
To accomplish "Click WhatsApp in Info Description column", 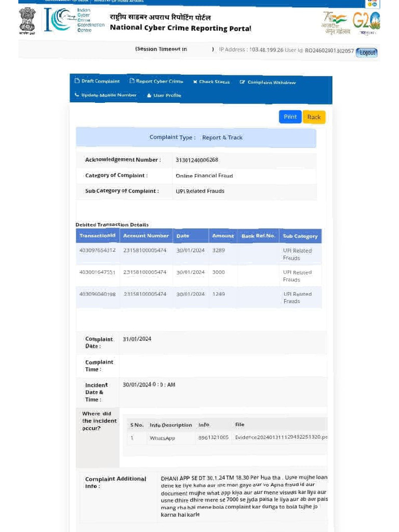I will point(162,438).
